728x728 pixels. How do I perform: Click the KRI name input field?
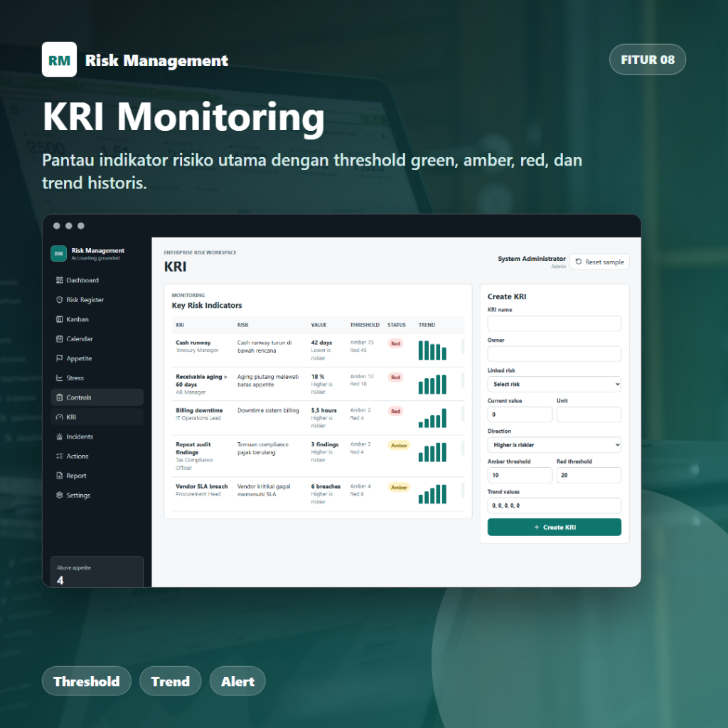point(554,323)
